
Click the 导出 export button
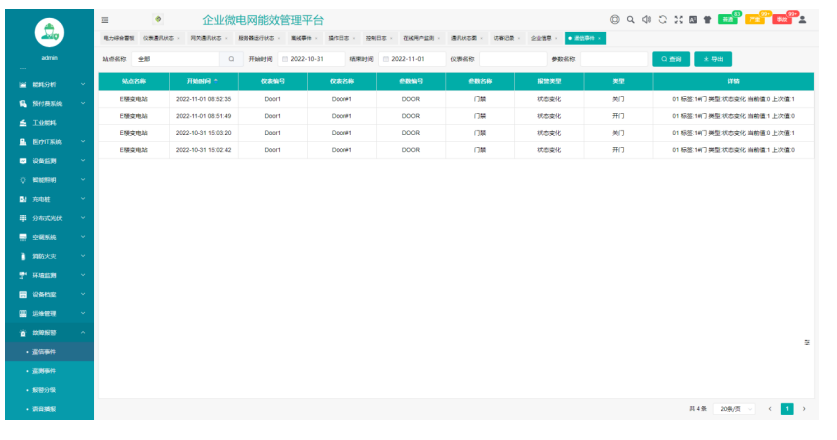(x=713, y=59)
